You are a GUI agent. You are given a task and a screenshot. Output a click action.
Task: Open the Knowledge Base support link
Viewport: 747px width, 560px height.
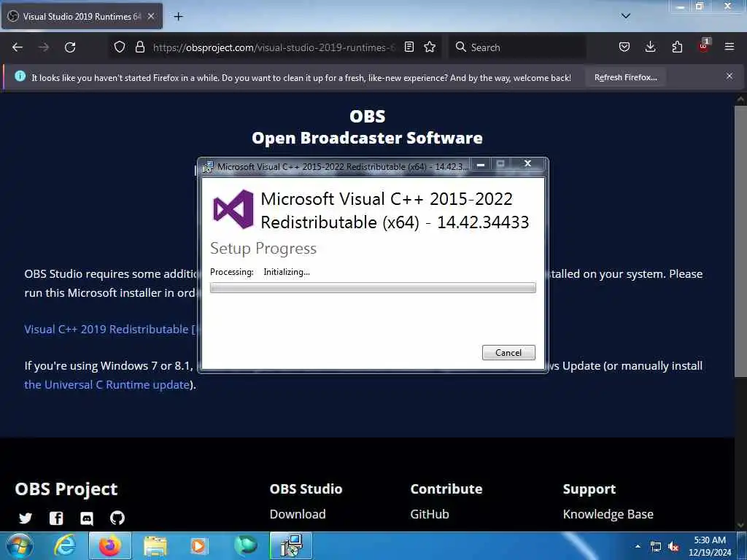608,514
